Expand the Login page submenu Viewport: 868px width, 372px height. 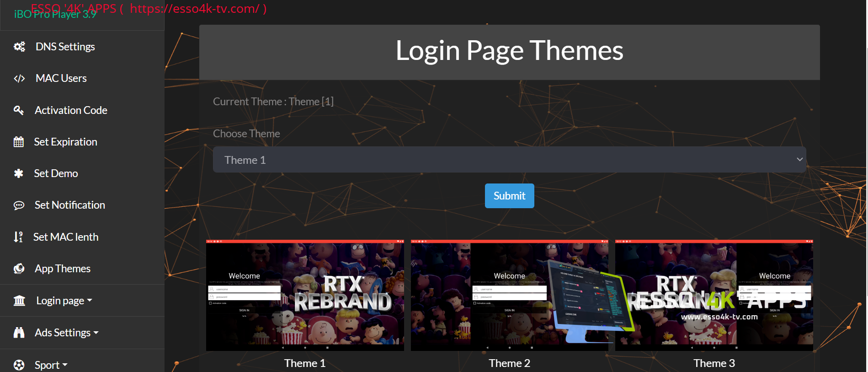tap(64, 301)
